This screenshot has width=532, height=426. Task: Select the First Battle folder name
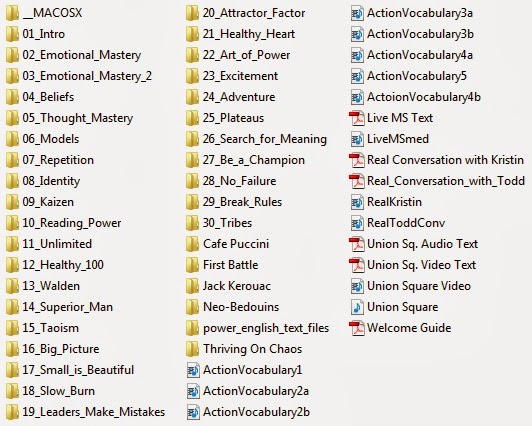click(x=231, y=265)
